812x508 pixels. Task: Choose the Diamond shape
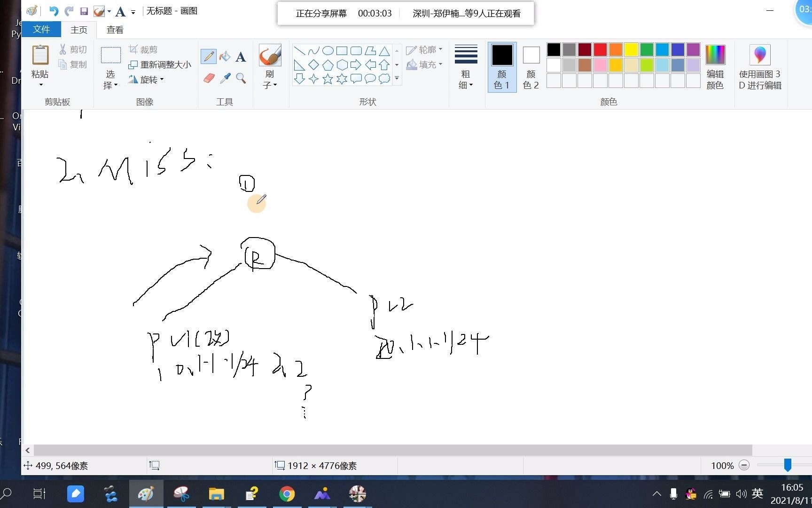tap(313, 65)
